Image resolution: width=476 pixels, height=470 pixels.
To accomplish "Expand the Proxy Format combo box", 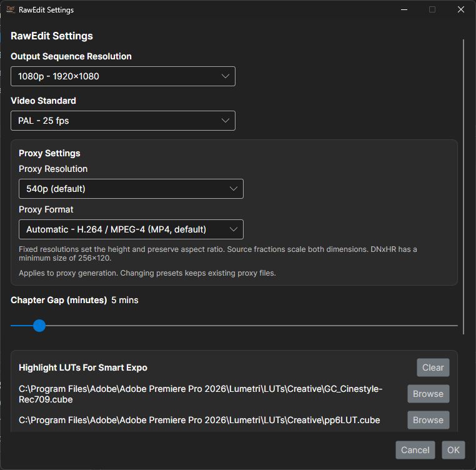I will pos(131,229).
